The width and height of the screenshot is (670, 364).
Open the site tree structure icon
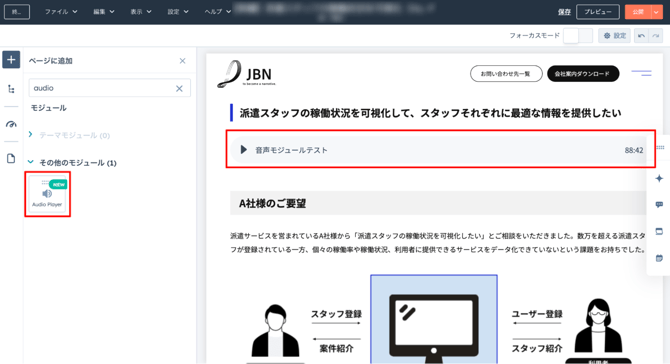click(11, 89)
